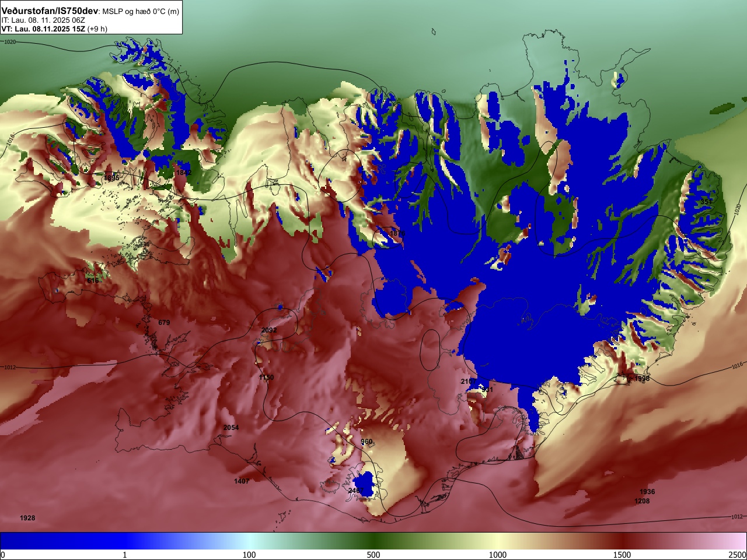Image resolution: width=747 pixels, height=560 pixels.
Task: Click the 1150 height label on the map
Action: click(266, 377)
